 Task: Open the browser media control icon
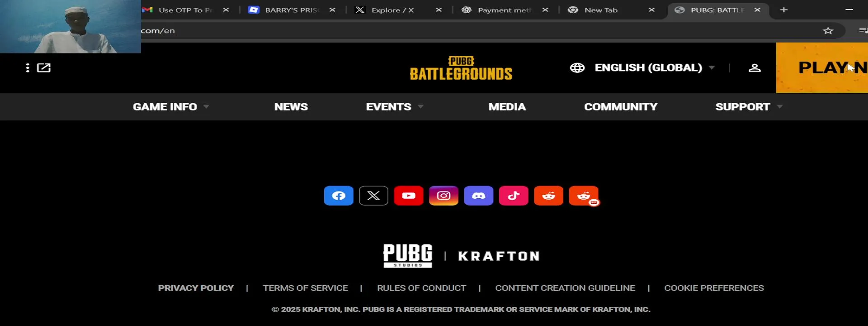(x=863, y=30)
